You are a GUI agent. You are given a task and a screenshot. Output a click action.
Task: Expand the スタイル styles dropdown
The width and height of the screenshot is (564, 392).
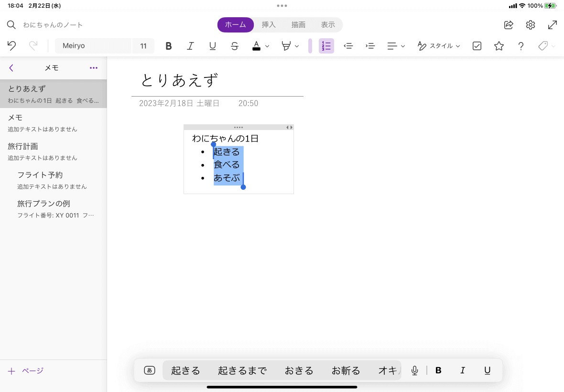[438, 46]
